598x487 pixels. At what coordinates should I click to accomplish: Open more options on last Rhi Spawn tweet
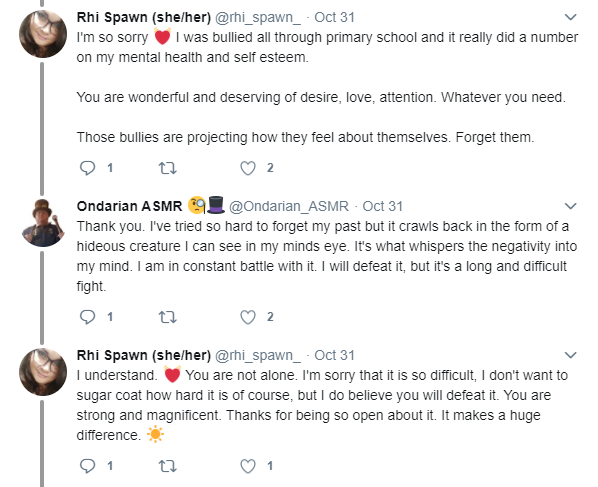tap(570, 355)
